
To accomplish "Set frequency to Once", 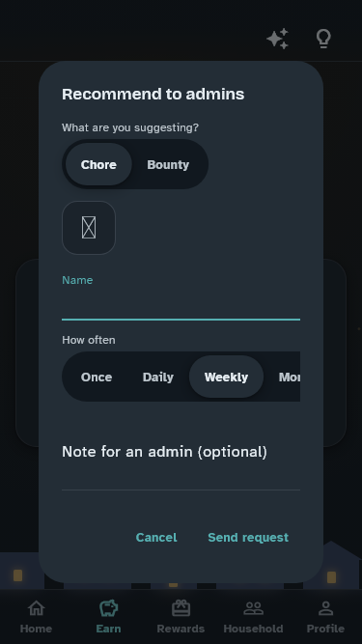I will pos(97,377).
